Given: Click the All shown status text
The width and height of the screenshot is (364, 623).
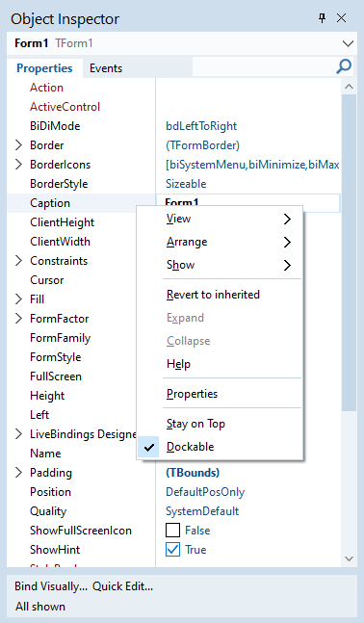Looking at the screenshot, I should [40, 607].
